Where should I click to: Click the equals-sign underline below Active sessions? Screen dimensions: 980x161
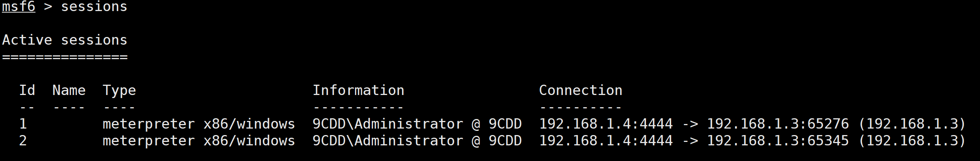[65, 57]
